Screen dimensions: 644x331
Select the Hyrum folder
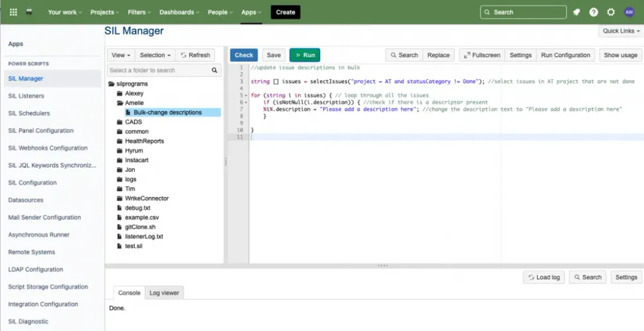(134, 151)
